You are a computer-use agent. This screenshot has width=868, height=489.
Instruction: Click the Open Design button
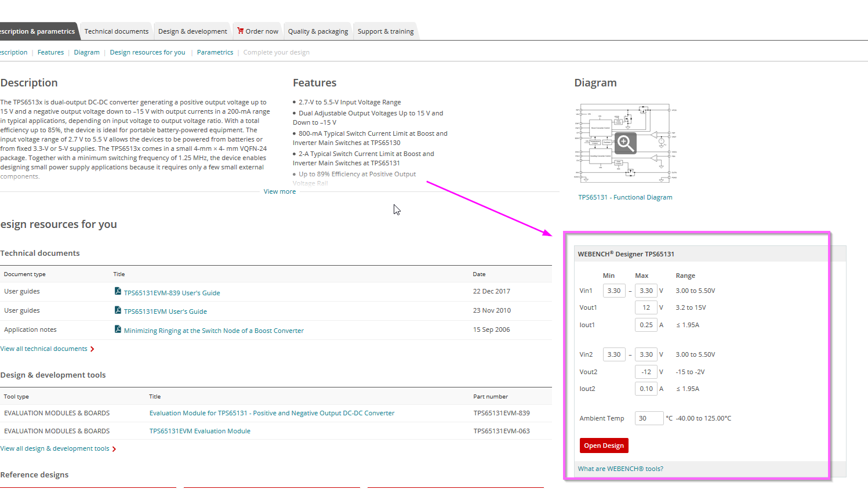[x=604, y=445]
